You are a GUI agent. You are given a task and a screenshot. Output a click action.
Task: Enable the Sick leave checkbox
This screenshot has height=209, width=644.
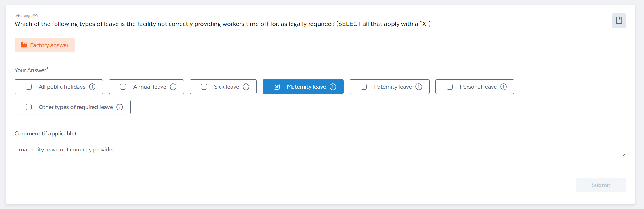coord(204,87)
